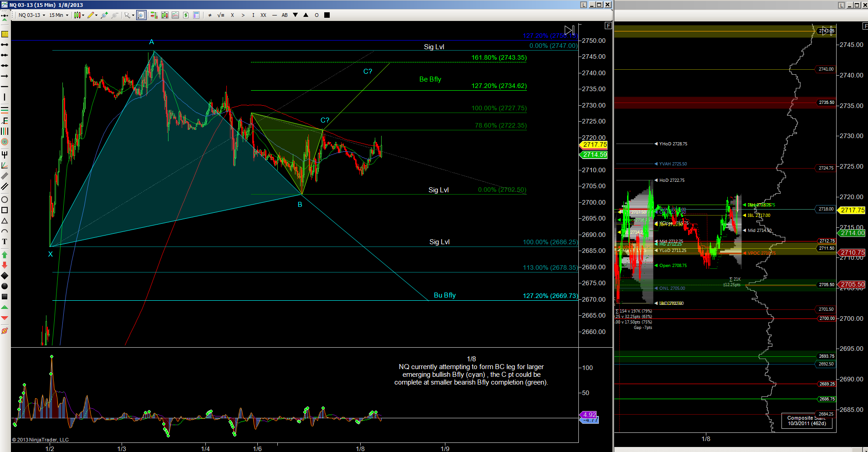Select the Fibonacci circle tool
Image resolution: width=868 pixels, height=452 pixels.
5,142
